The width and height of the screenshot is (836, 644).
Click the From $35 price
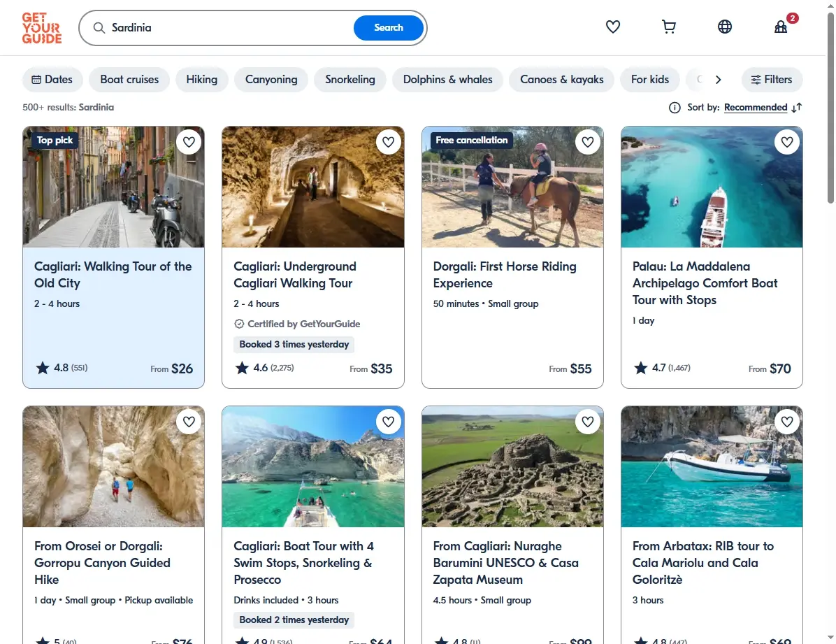371,368
